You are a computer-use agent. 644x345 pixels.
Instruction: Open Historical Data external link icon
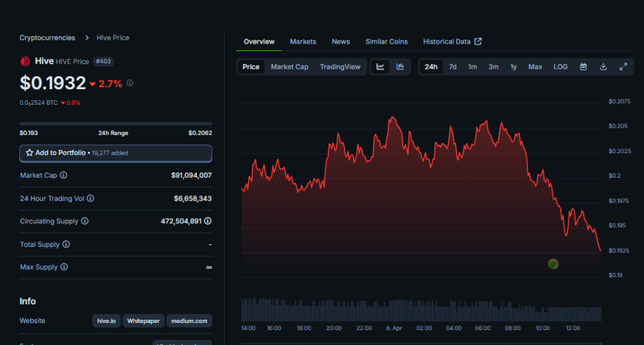point(478,41)
